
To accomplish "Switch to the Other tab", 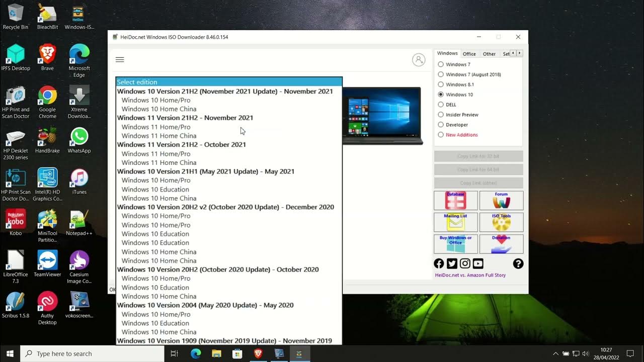I will pyautogui.click(x=489, y=54).
